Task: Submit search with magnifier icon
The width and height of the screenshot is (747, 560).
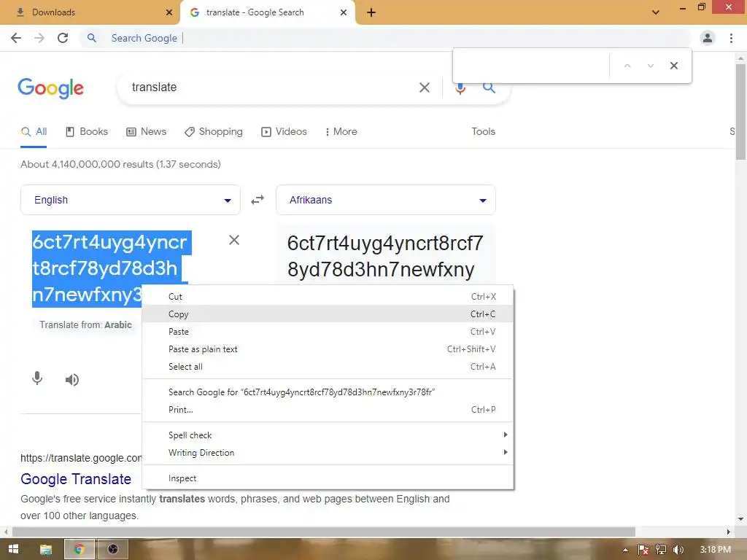Action: coord(489,87)
